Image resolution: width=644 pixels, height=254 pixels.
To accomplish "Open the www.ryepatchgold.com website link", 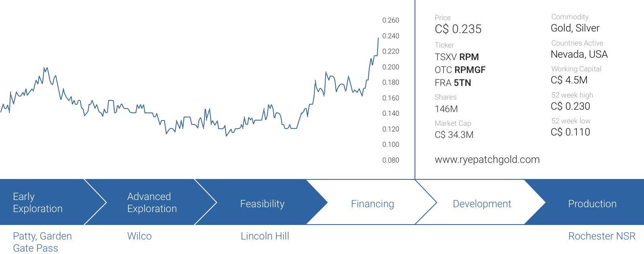I will [x=487, y=160].
